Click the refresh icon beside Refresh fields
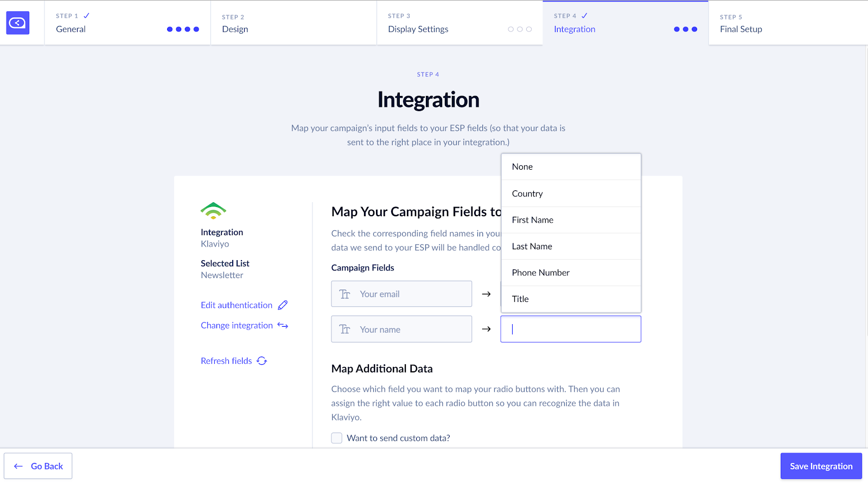The height and width of the screenshot is (484, 868). point(262,361)
